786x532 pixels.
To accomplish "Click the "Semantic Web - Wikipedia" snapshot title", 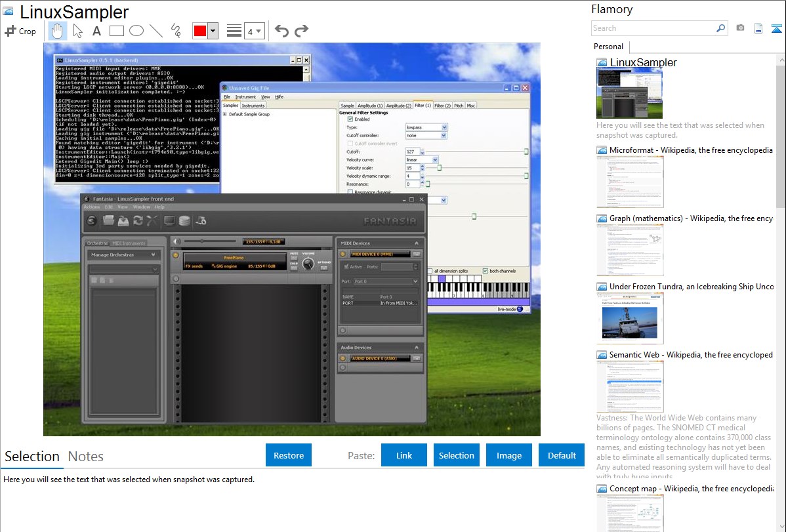I will (691, 354).
